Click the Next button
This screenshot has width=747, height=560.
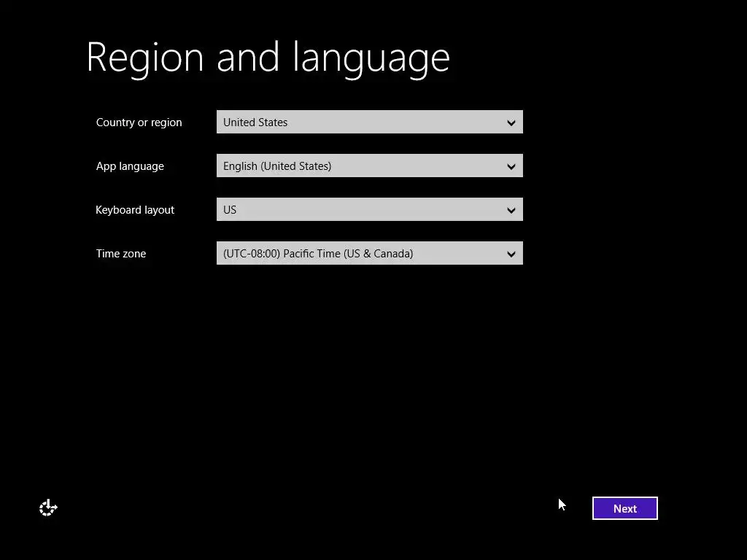[625, 508]
